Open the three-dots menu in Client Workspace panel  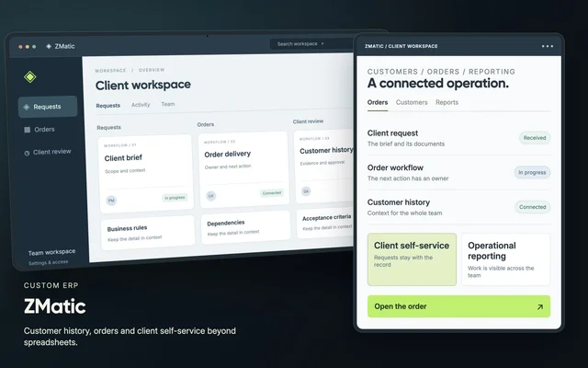tap(548, 46)
